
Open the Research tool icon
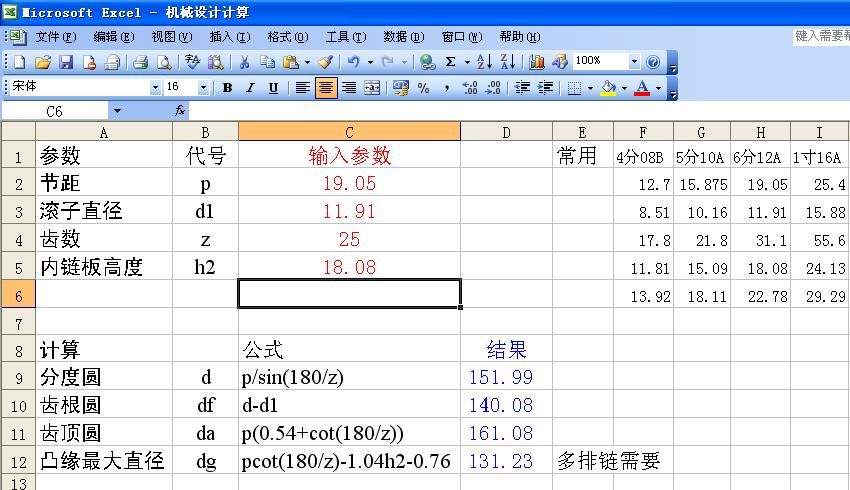(215, 62)
